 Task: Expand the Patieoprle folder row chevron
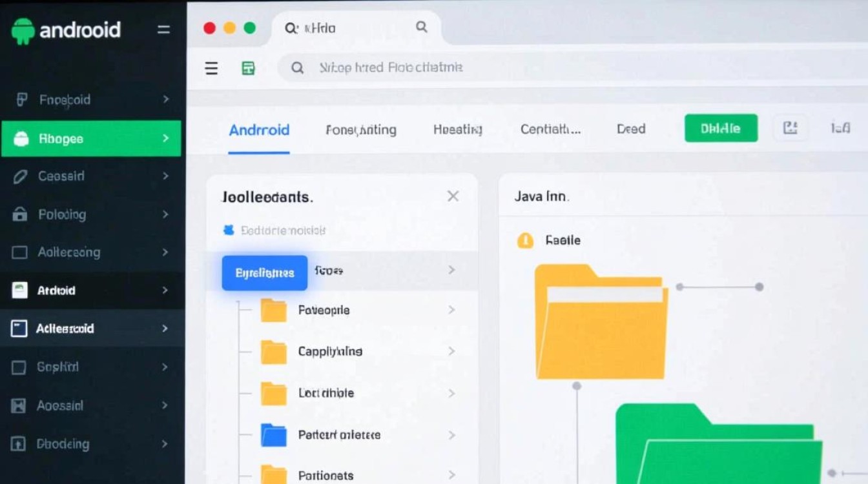(x=451, y=310)
